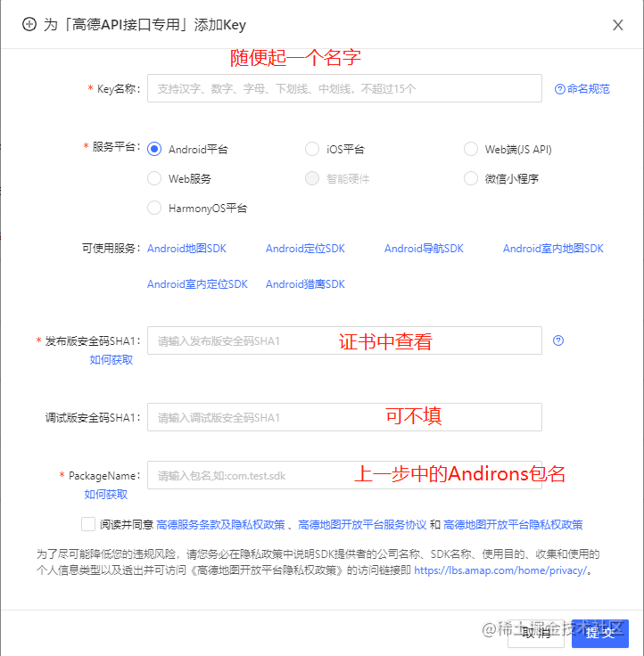The height and width of the screenshot is (656, 644).
Task: Click the PackageName input field
Action: point(344,475)
